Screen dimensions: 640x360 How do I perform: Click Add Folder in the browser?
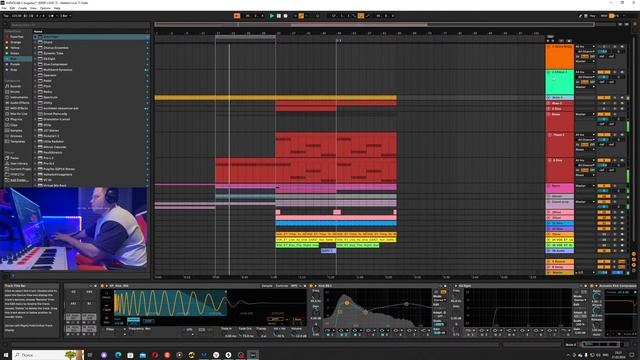coord(19,180)
